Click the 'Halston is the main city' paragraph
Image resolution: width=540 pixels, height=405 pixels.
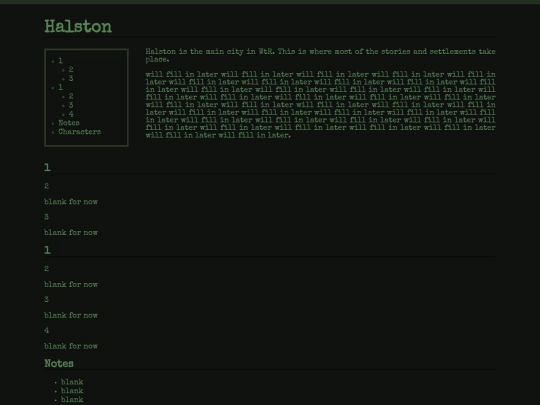(x=320, y=55)
